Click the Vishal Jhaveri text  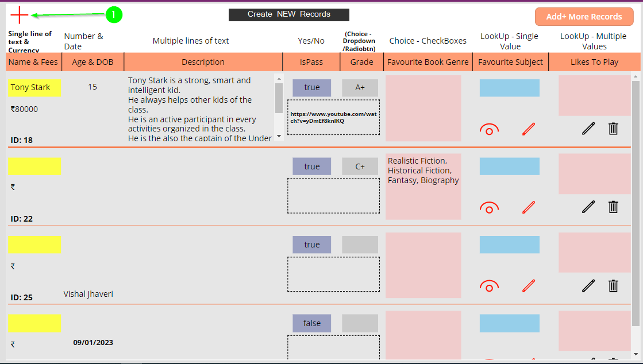pyautogui.click(x=88, y=294)
